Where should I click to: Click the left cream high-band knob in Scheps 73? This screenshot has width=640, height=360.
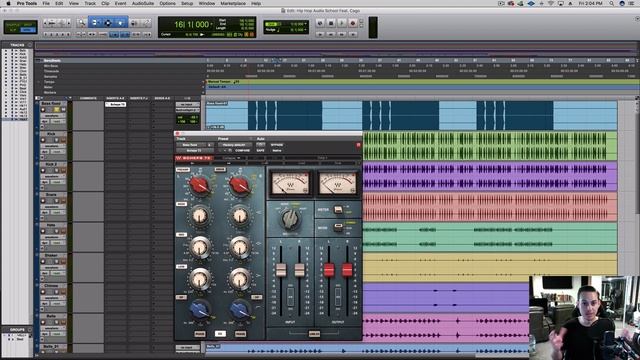(200, 216)
